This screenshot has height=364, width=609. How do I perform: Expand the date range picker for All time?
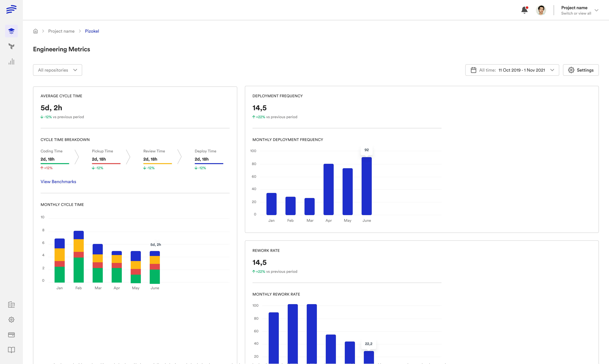click(x=552, y=70)
